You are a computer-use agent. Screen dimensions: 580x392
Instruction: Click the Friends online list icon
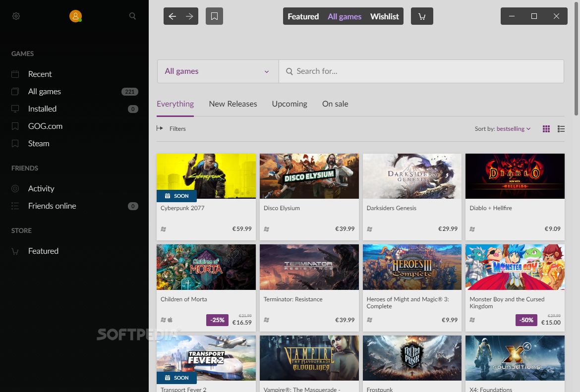(15, 206)
